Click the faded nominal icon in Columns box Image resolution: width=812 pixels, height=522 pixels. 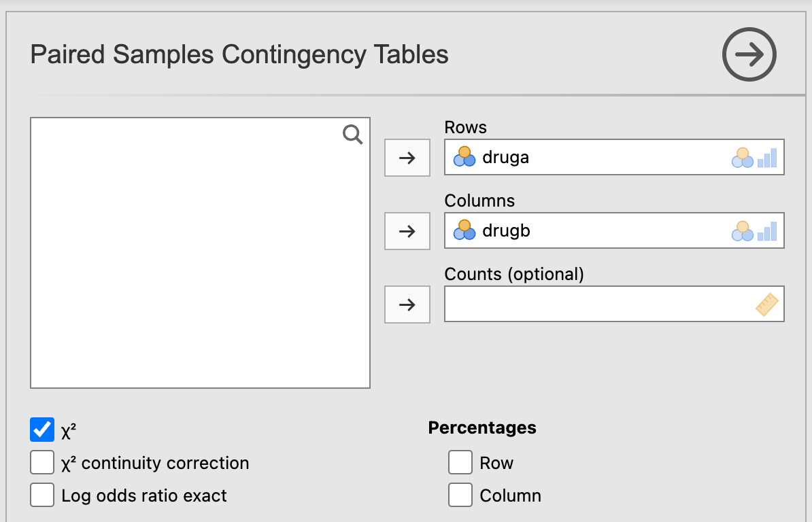click(x=742, y=231)
